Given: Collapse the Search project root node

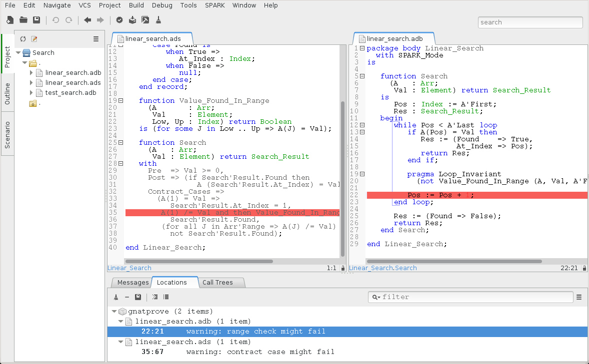Looking at the screenshot, I should point(18,52).
